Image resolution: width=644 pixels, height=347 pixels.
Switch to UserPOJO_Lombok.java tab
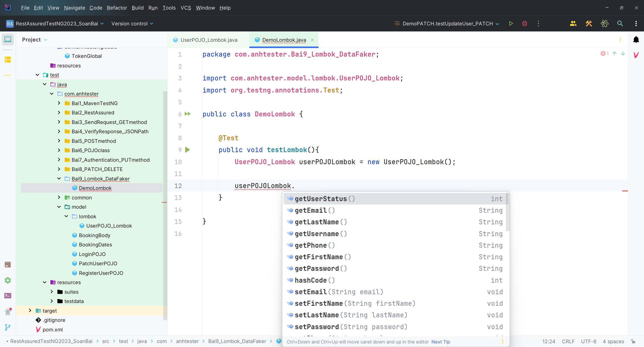[x=209, y=40]
